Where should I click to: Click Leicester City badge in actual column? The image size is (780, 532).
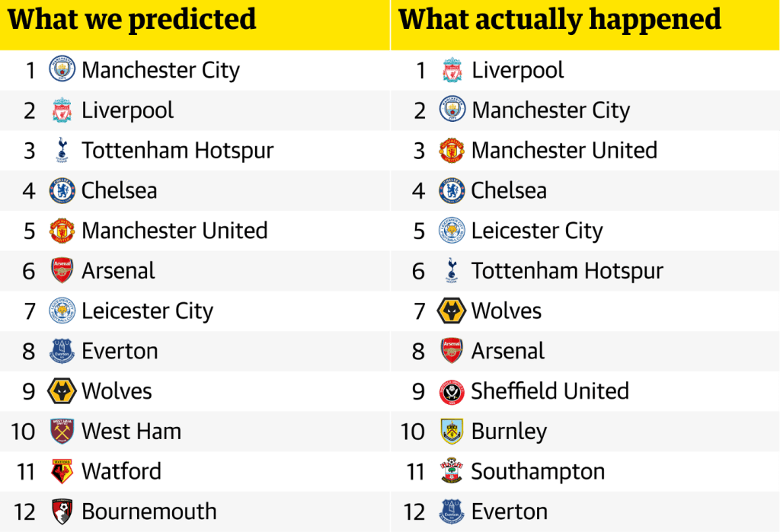click(452, 231)
